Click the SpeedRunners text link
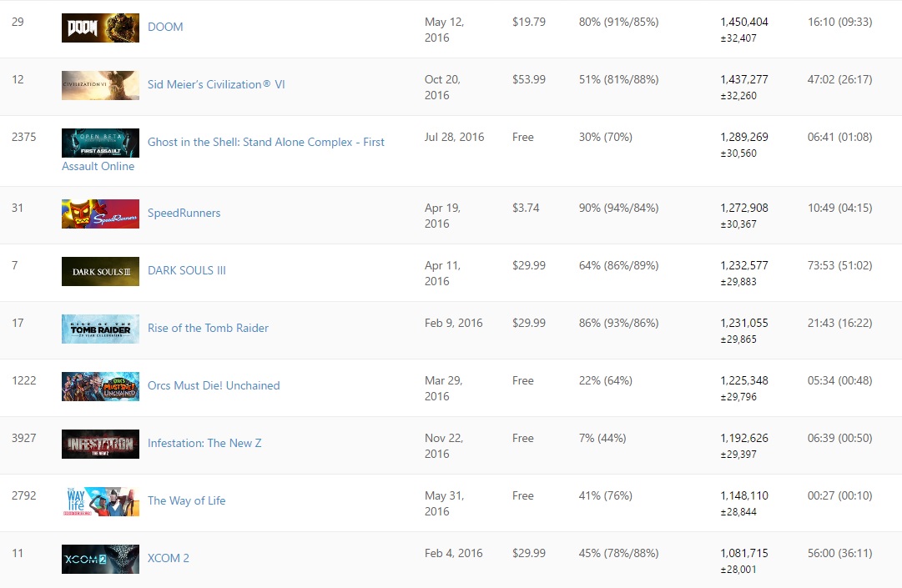902x588 pixels. click(184, 213)
